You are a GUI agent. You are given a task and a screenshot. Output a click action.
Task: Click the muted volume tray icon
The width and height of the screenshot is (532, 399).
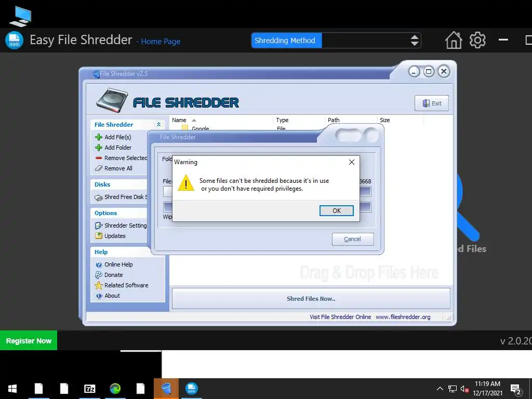coord(465,389)
